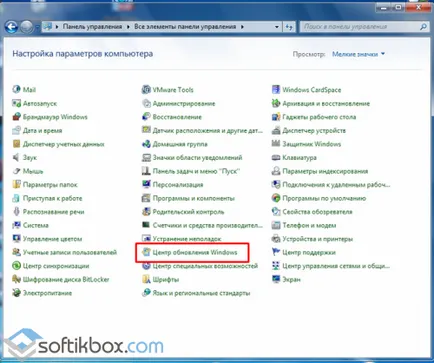This screenshot has height=363, width=434.
Task: Open Гаджеты рабочего стола link
Action: coord(319,117)
